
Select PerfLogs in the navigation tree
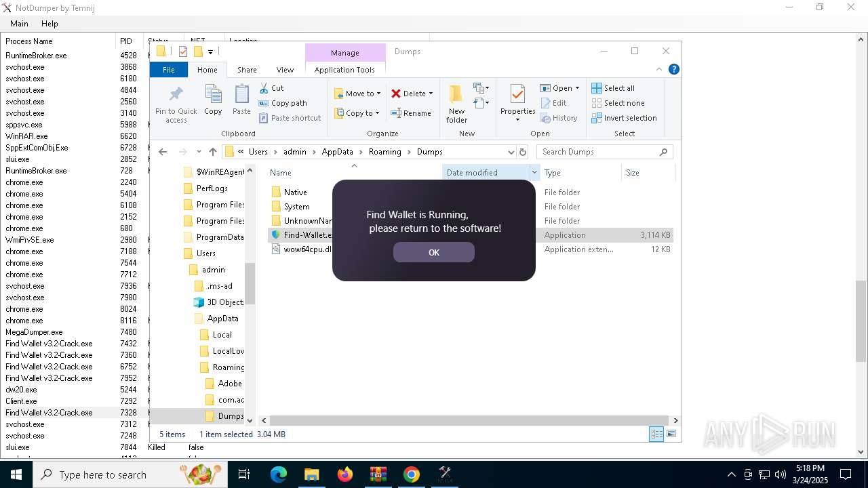(212, 188)
